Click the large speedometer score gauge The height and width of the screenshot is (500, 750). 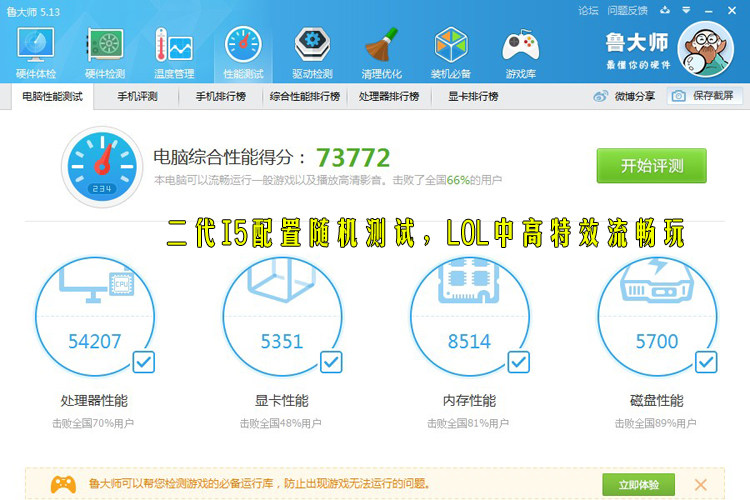(x=102, y=167)
